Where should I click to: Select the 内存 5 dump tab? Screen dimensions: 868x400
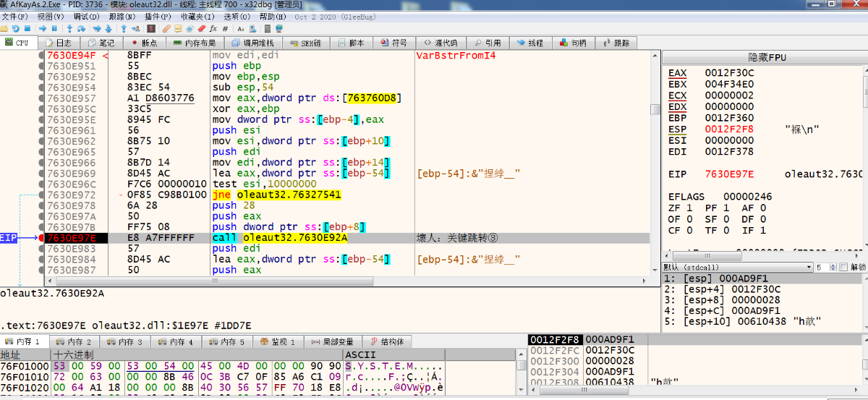227,341
